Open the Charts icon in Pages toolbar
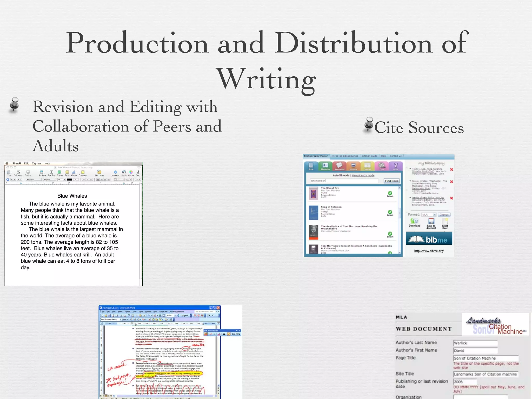 click(74, 172)
